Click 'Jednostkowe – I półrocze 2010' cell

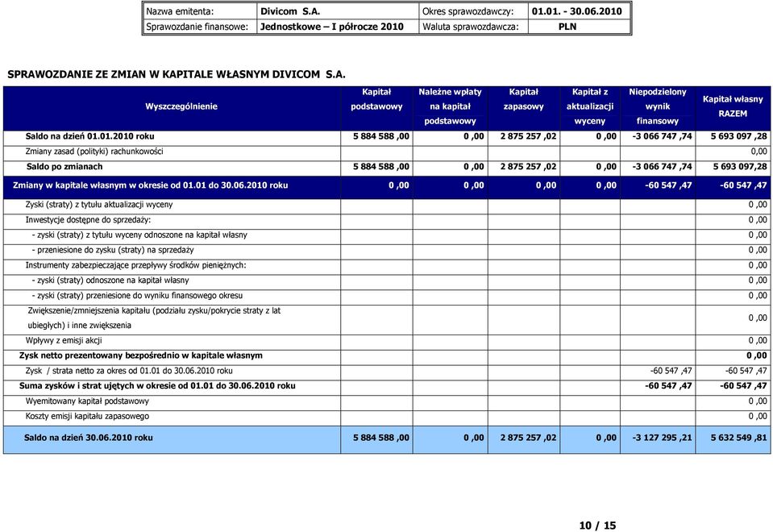(x=332, y=27)
